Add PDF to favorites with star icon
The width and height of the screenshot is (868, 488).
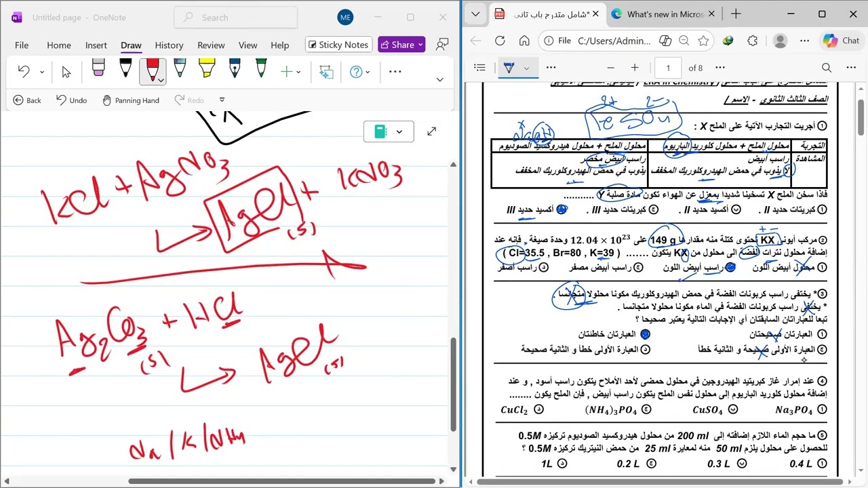coord(703,41)
